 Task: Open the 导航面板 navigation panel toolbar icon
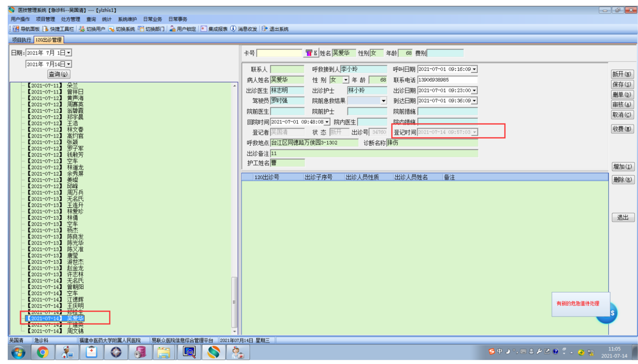tap(16, 29)
